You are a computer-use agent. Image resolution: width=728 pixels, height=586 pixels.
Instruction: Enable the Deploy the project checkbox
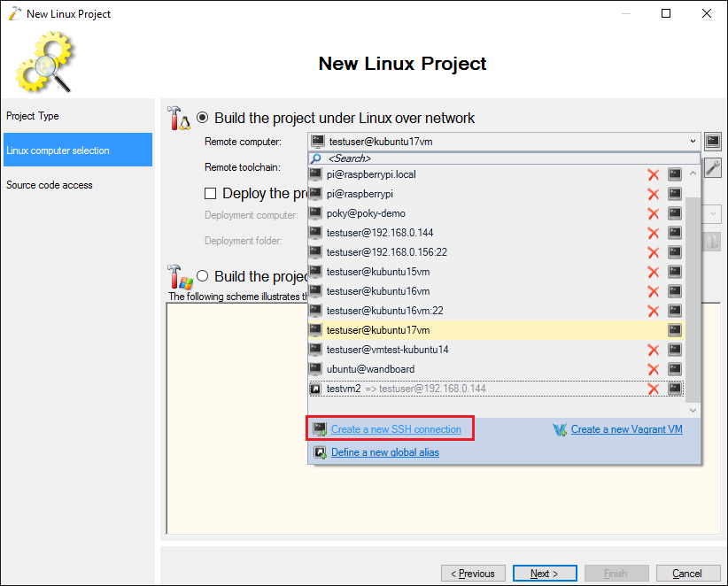[210, 194]
